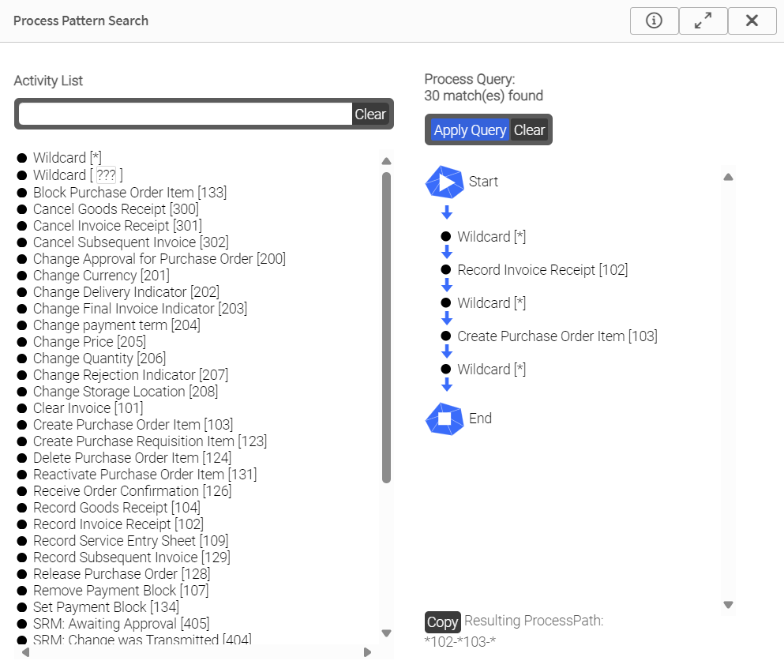Click the activity list right scroll arrow
Screen dimensions: 784x672
367,652
